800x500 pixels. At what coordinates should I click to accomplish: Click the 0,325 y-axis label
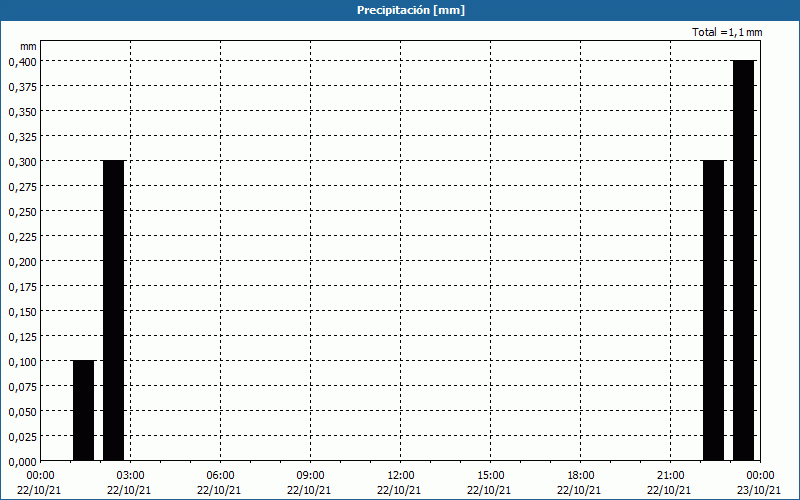click(x=22, y=137)
